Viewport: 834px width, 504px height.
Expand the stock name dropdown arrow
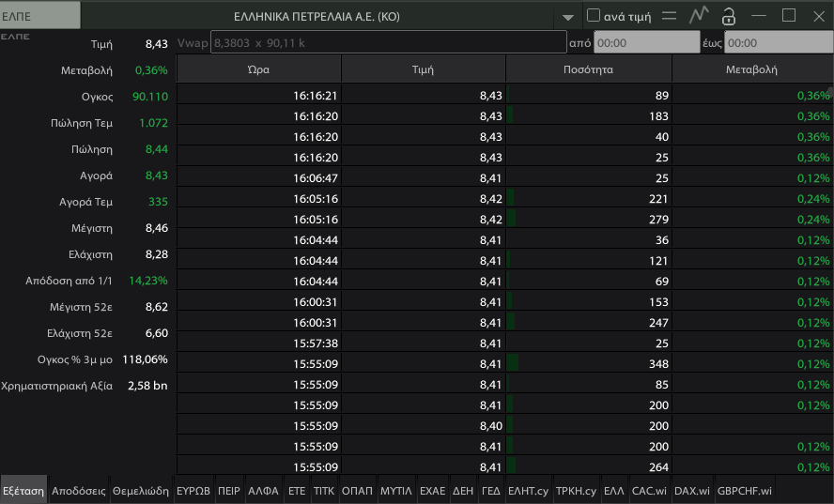tap(568, 17)
